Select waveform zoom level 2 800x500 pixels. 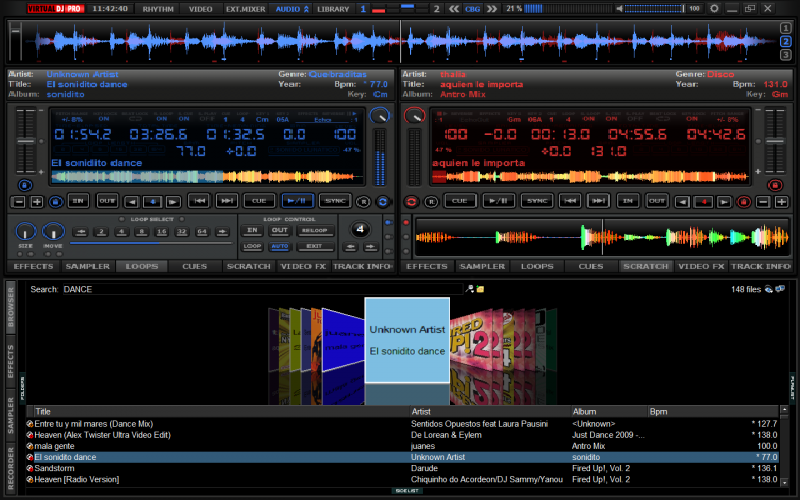[786, 41]
